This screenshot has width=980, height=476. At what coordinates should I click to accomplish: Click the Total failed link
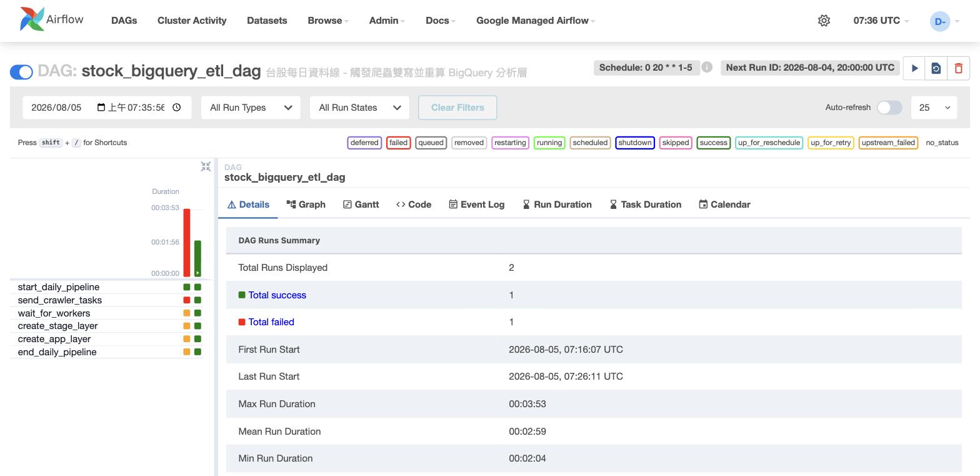point(271,322)
